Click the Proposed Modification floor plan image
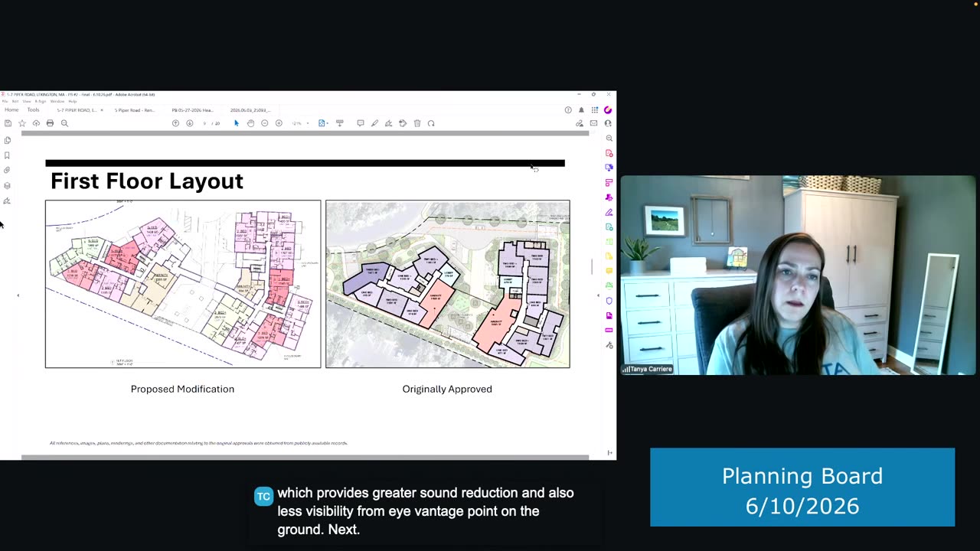 (x=183, y=284)
